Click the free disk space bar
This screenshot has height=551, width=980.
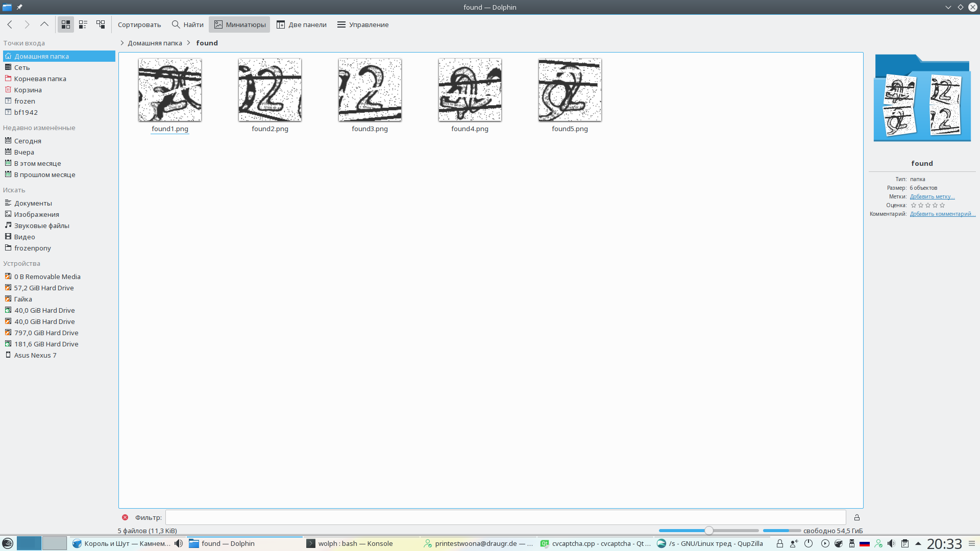[x=782, y=531]
